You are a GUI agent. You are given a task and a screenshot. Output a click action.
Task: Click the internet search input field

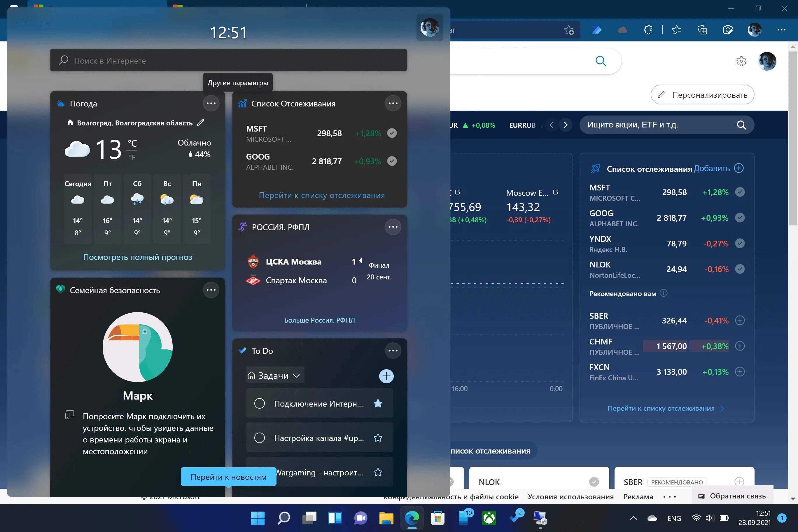(x=229, y=60)
